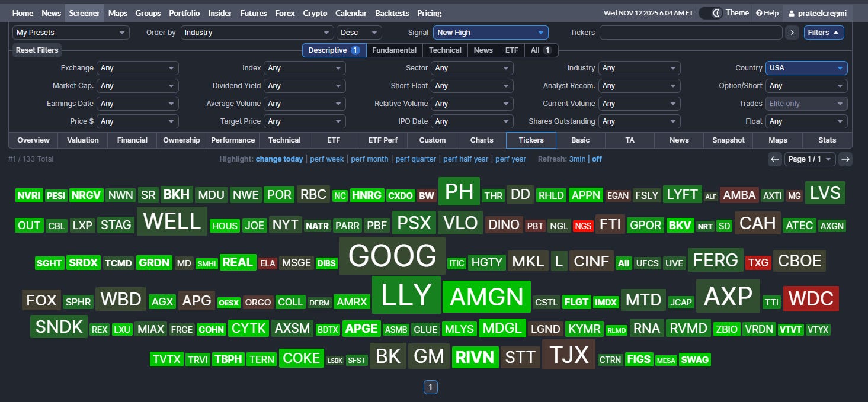Select the Charts view tab
The width and height of the screenshot is (868, 402).
[482, 140]
